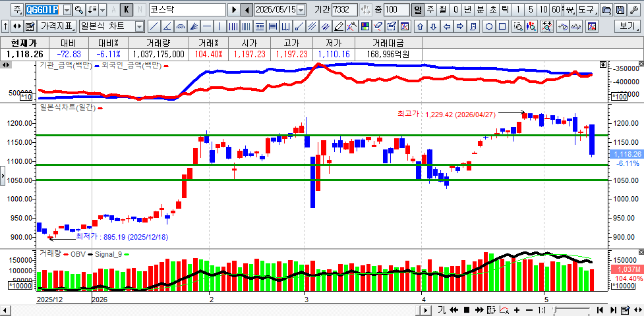Click the magnifier stock search icon
The width and height of the screenshot is (644, 316).
[x=79, y=9]
